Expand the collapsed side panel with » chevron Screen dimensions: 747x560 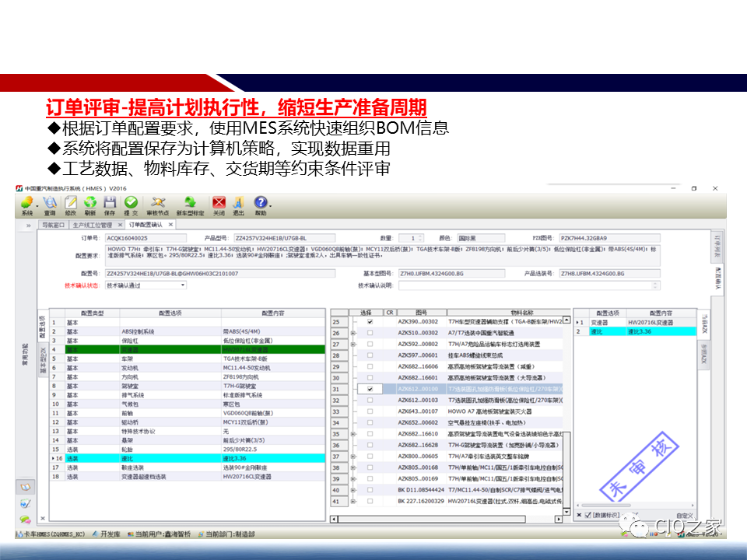(28, 226)
